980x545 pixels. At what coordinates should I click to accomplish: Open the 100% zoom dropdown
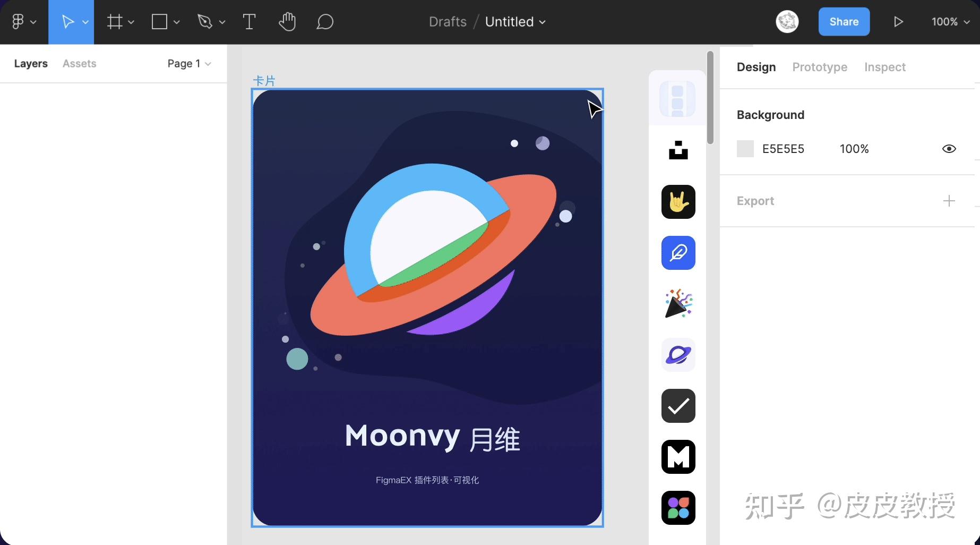[x=951, y=22]
